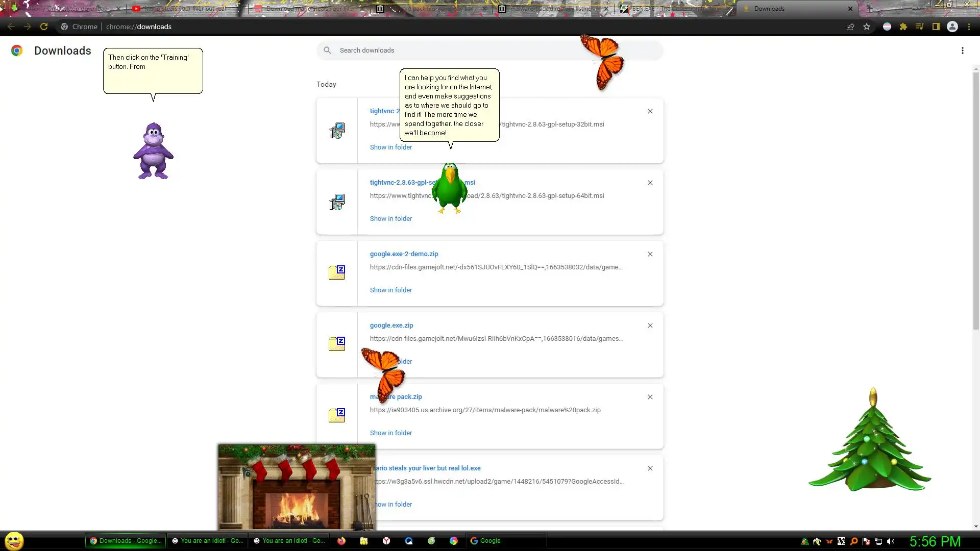The height and width of the screenshot is (551, 980).
Task: Open the media control toolbar icon
Action: pyautogui.click(x=920, y=27)
